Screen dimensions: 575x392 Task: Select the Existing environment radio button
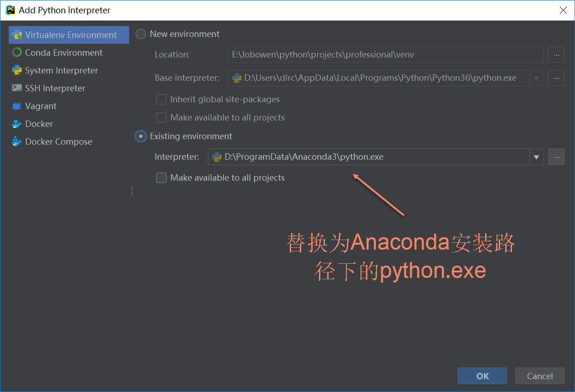click(x=141, y=136)
